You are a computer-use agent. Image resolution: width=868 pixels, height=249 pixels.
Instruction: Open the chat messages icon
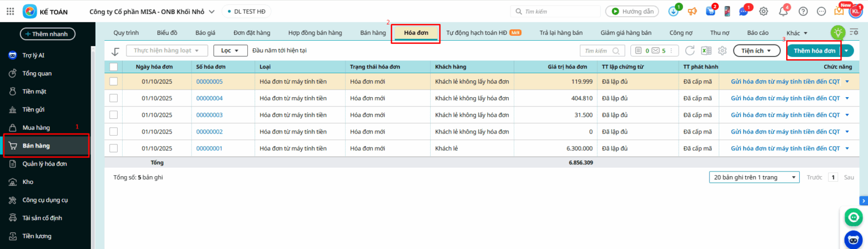(743, 11)
